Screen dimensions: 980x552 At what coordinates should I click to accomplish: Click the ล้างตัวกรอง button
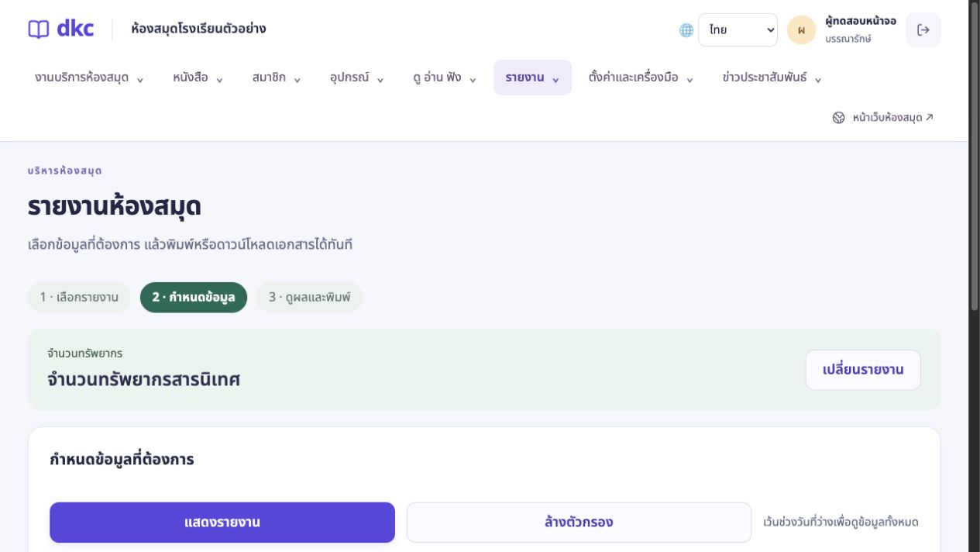[579, 523]
